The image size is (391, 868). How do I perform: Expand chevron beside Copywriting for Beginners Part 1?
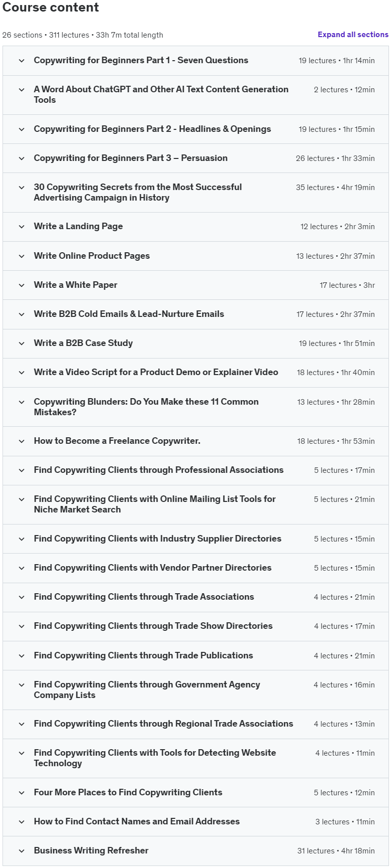(22, 61)
